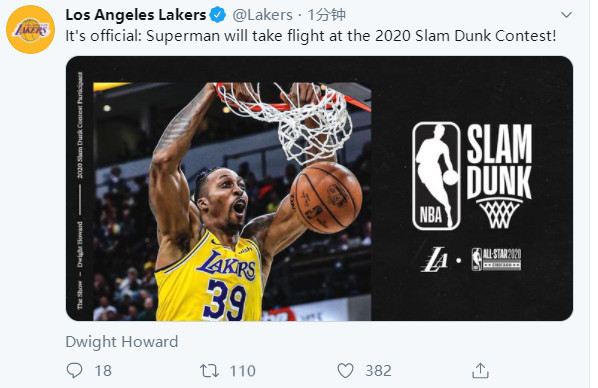Screen dimensions: 598x388
Task: Click the tweet text about Superman
Action: click(x=311, y=36)
